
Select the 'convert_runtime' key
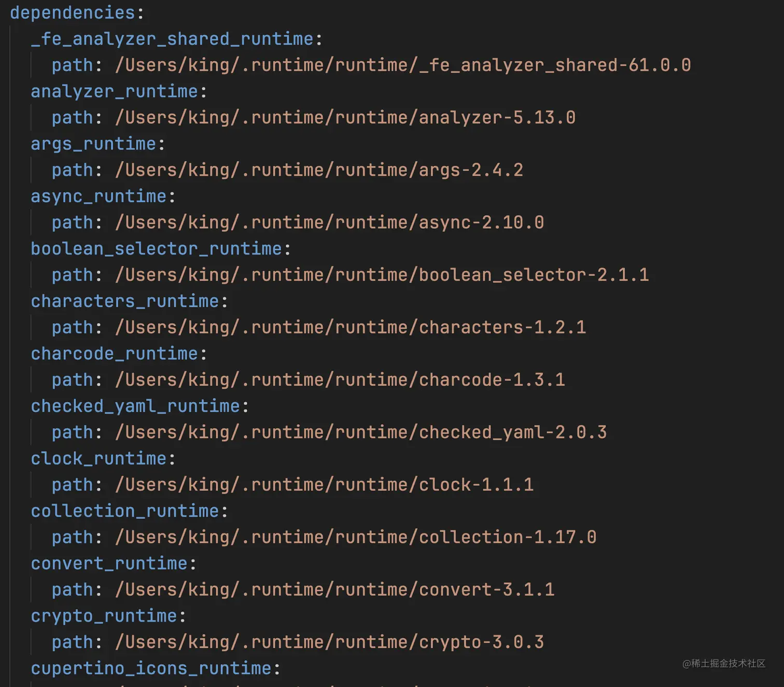coord(109,564)
